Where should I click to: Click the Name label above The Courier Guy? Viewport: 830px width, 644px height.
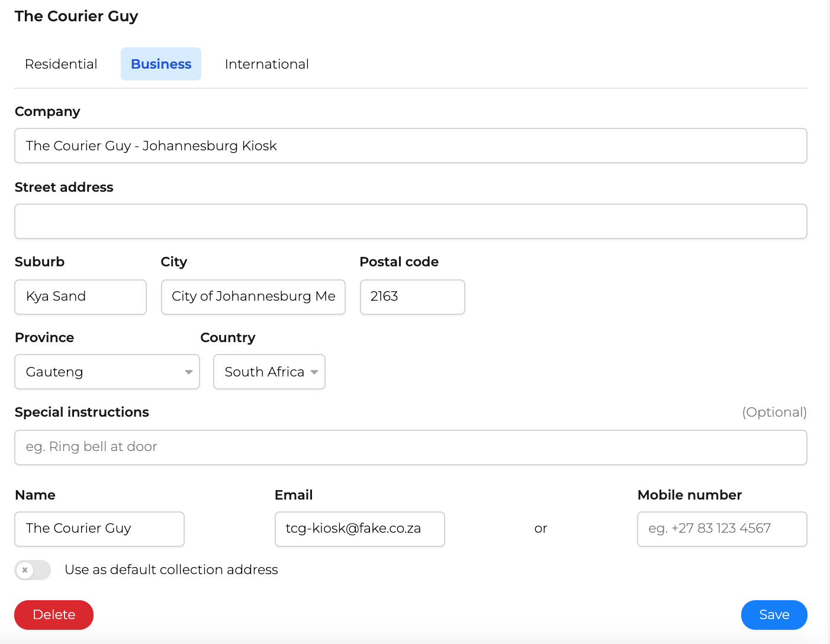pos(35,495)
